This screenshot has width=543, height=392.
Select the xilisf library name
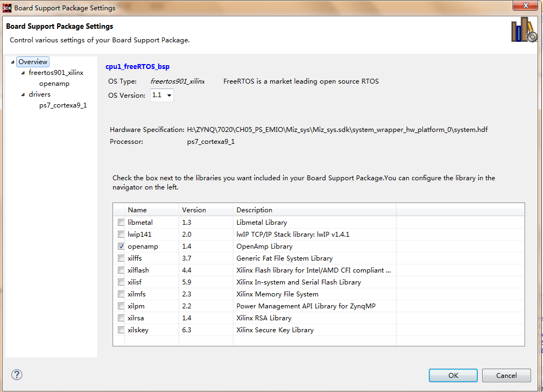point(134,282)
